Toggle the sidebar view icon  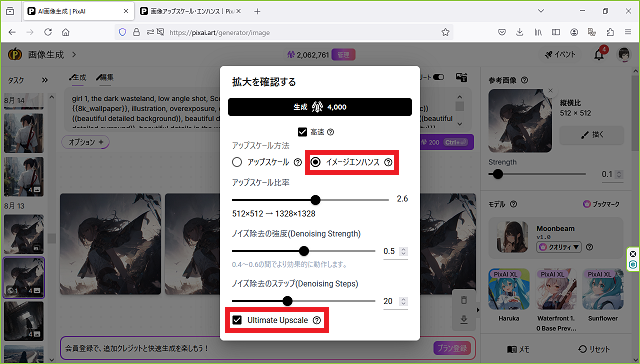point(556,32)
